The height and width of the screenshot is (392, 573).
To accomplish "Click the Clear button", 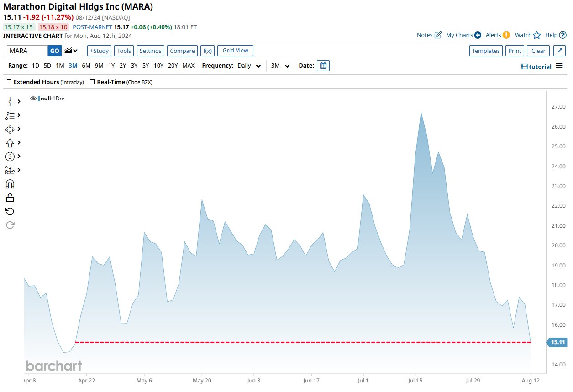I will click(x=538, y=51).
